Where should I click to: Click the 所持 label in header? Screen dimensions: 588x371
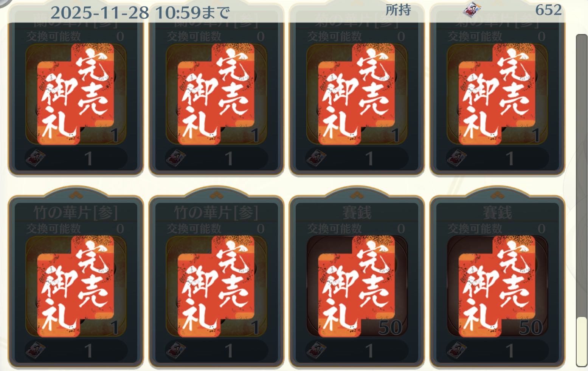click(x=398, y=10)
